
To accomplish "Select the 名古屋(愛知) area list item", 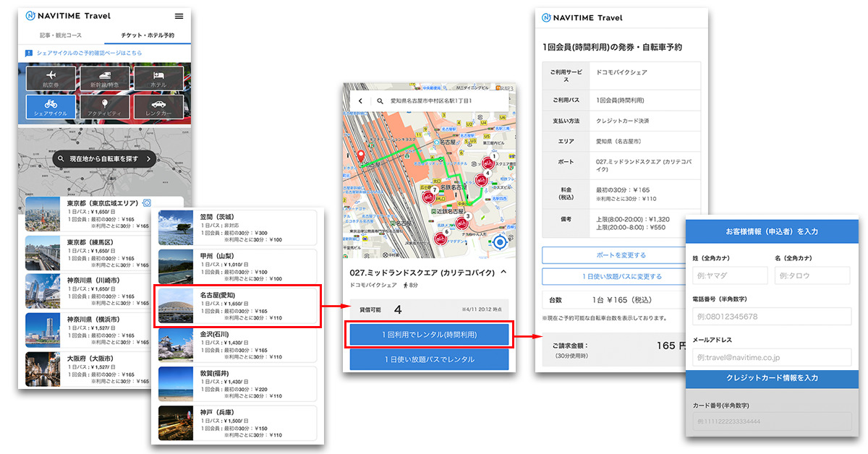I will click(237, 306).
